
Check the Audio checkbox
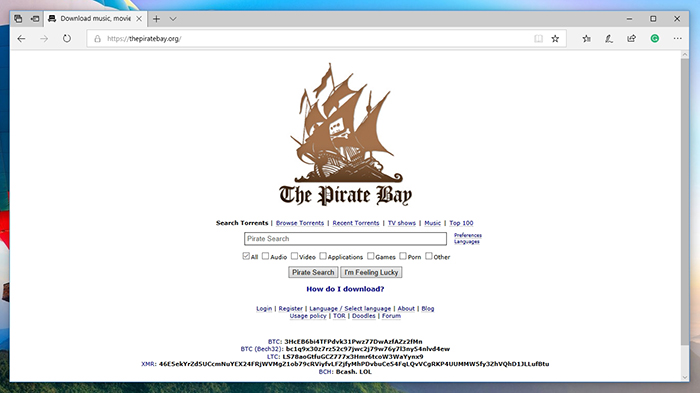point(265,256)
